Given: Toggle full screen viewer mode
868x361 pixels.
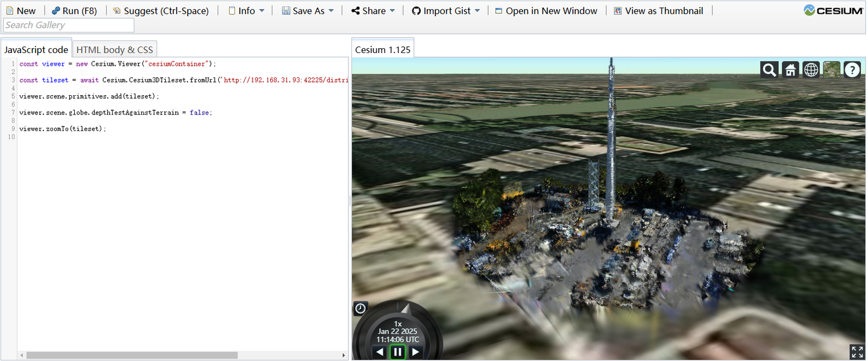Looking at the screenshot, I should [x=857, y=352].
